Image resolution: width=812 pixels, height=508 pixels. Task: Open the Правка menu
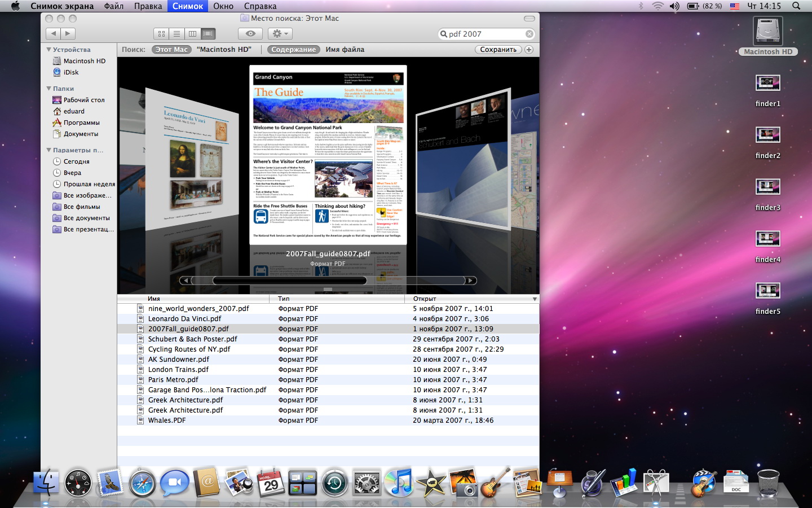click(148, 6)
